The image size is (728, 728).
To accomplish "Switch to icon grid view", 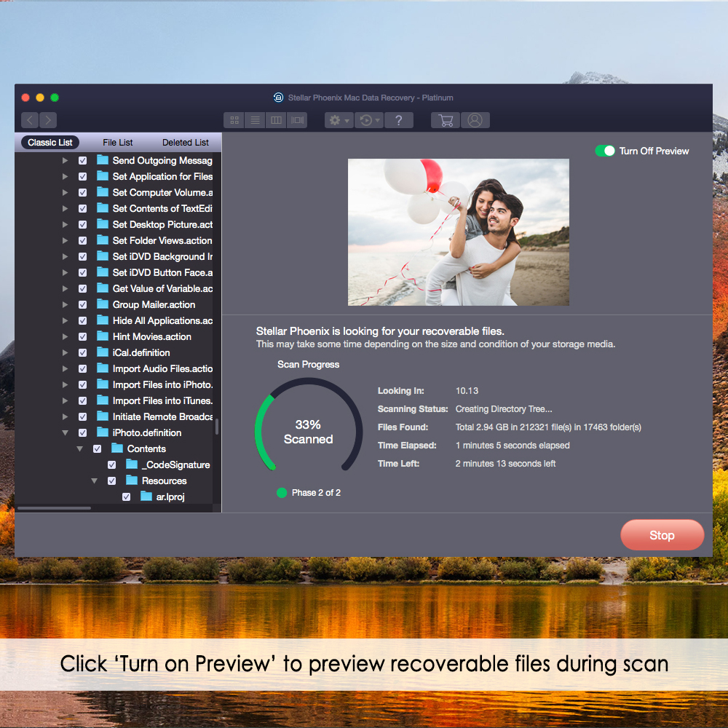I will (234, 120).
